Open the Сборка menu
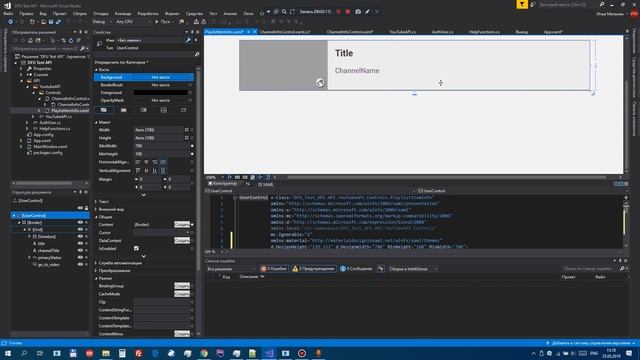The height and width of the screenshot is (360, 640). (80, 13)
